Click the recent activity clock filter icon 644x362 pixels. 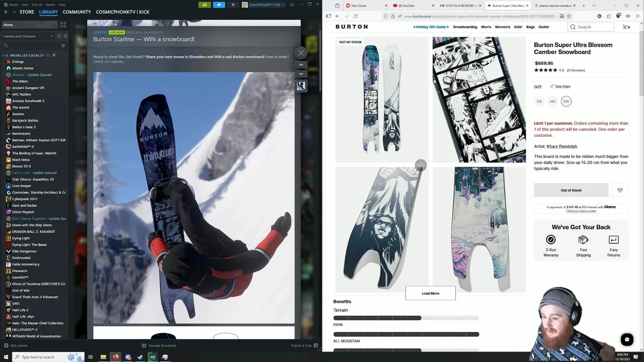pyautogui.click(x=59, y=36)
